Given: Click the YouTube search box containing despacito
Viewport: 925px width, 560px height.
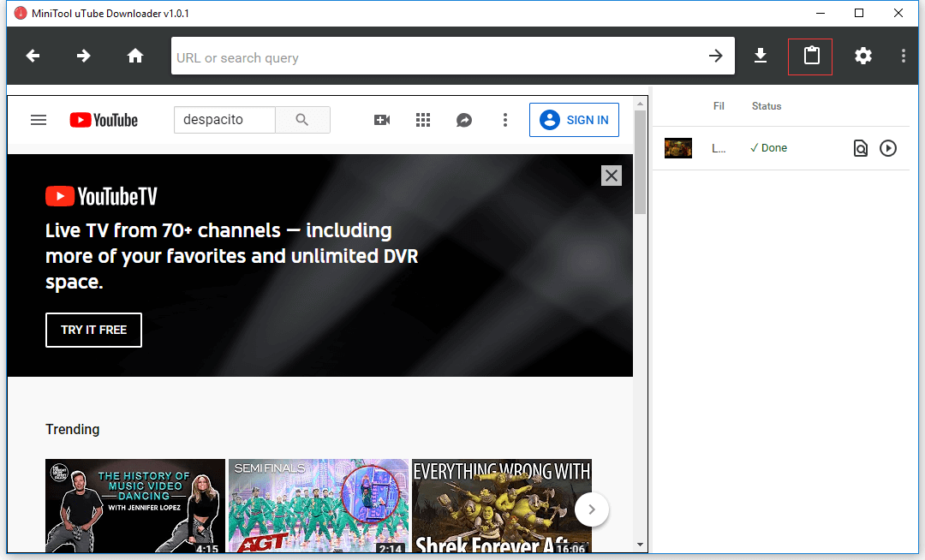Looking at the screenshot, I should point(224,120).
